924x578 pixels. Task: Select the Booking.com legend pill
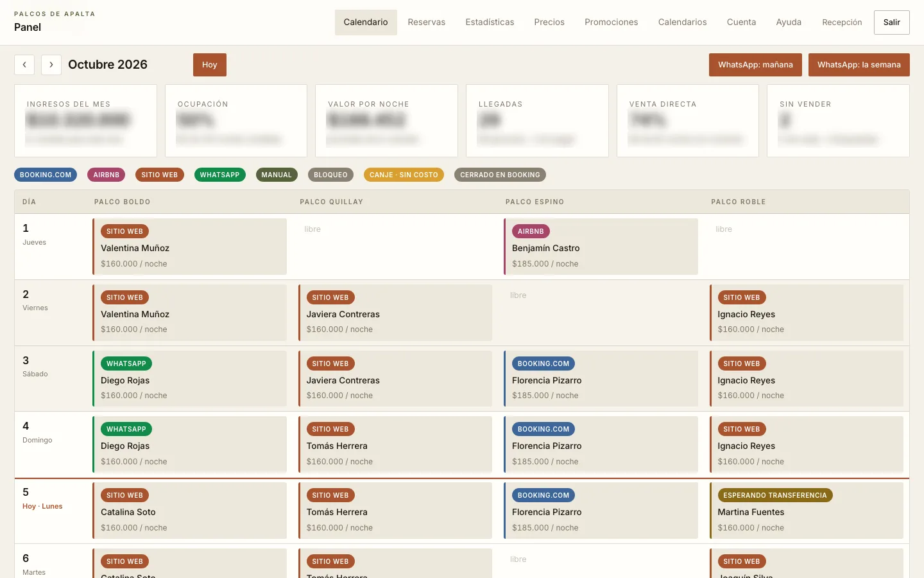[46, 175]
